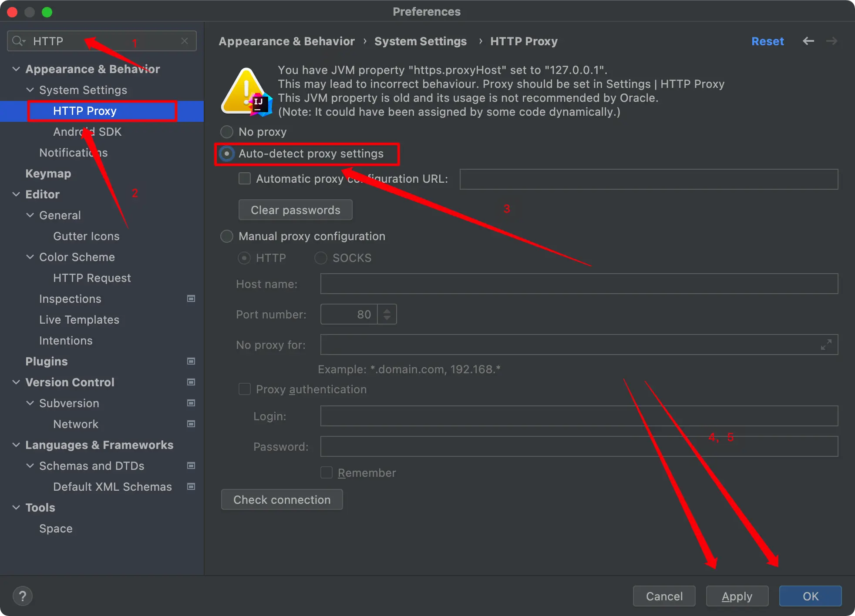Enable Automatic proxy configuration URL checkbox
Image resolution: width=855 pixels, height=616 pixels.
[245, 179]
